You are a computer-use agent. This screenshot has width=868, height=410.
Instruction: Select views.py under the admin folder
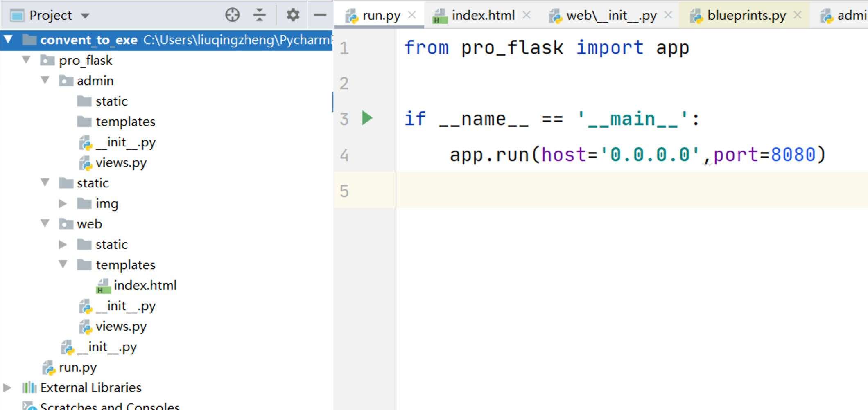pos(121,162)
